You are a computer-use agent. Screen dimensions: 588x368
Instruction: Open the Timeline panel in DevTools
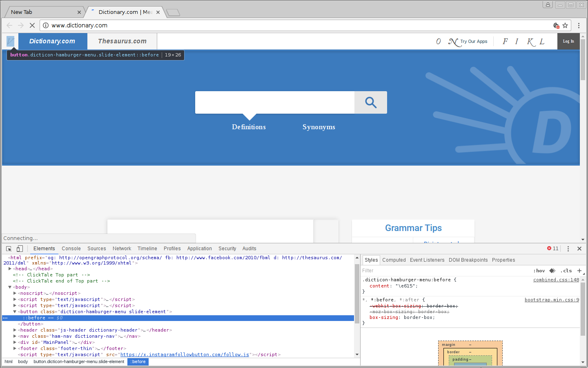[x=147, y=249]
